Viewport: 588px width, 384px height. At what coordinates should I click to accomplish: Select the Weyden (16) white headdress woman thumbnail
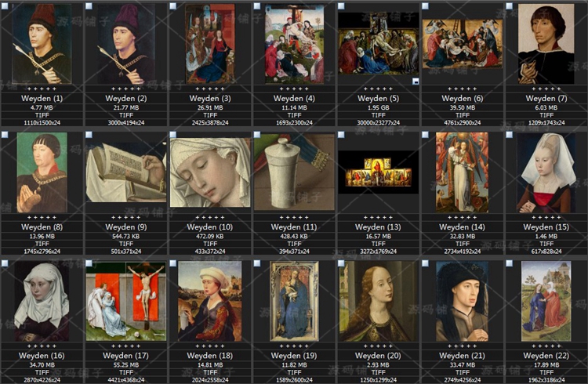click(42, 301)
